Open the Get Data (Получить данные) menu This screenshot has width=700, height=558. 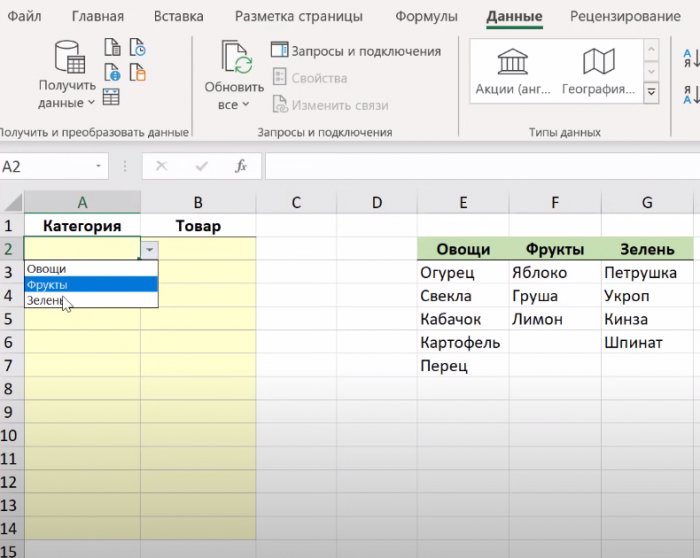click(67, 76)
